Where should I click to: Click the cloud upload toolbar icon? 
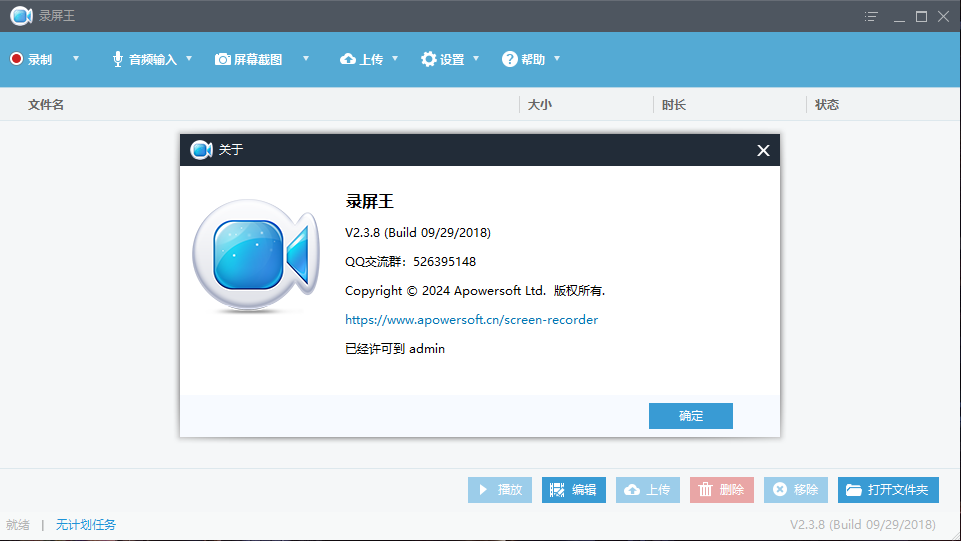pyautogui.click(x=347, y=59)
